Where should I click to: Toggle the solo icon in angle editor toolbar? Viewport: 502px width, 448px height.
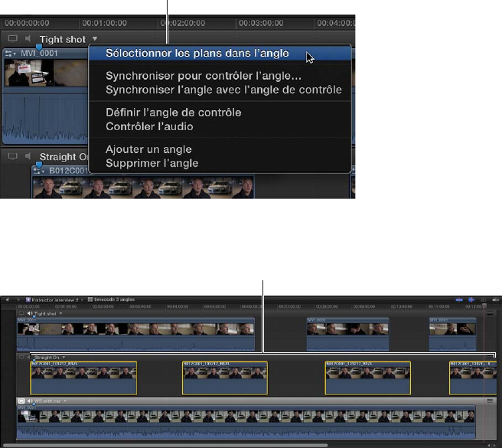[484, 299]
